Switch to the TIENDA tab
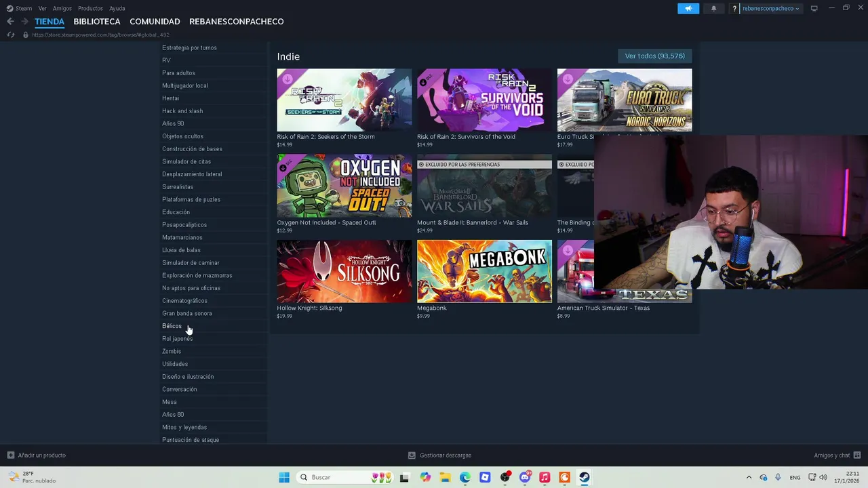The height and width of the screenshot is (488, 868). [x=50, y=22]
